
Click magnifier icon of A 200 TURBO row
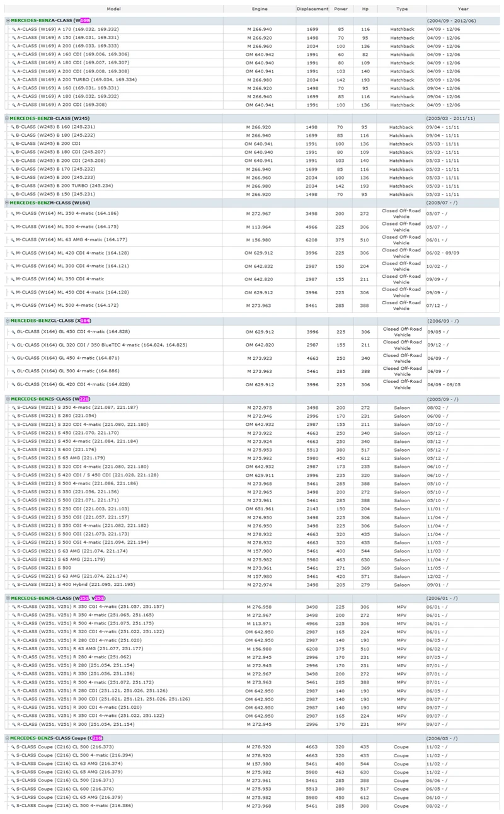[x=13, y=79]
